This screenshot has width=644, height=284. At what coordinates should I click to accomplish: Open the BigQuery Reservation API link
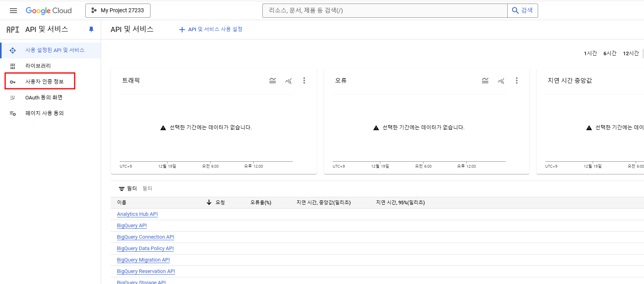[x=146, y=271]
